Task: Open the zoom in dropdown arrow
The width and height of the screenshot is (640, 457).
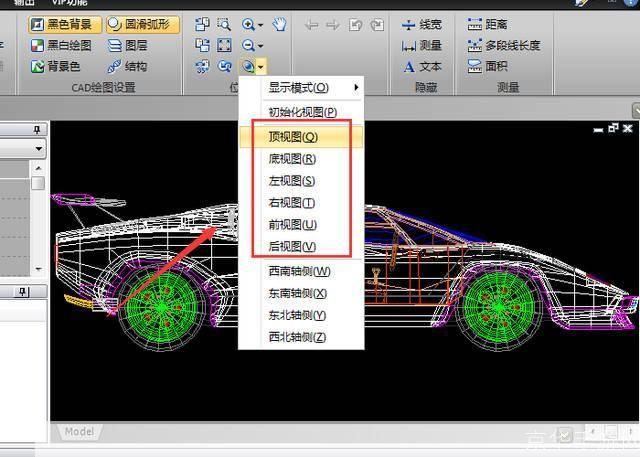Action: coord(260,25)
